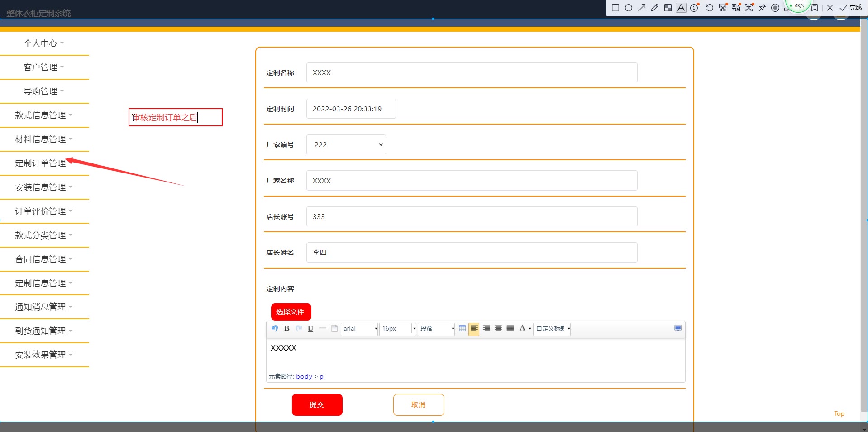Click the Underline formatting icon

[310, 329]
